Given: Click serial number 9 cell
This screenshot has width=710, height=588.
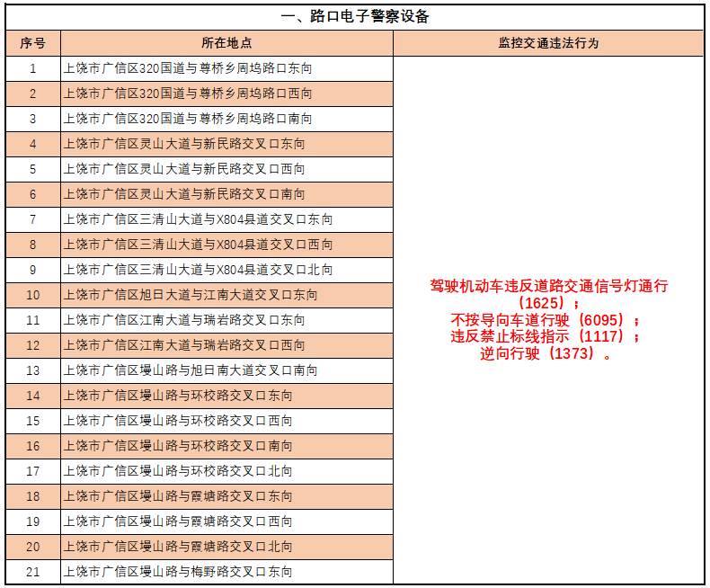Looking at the screenshot, I should (x=32, y=270).
